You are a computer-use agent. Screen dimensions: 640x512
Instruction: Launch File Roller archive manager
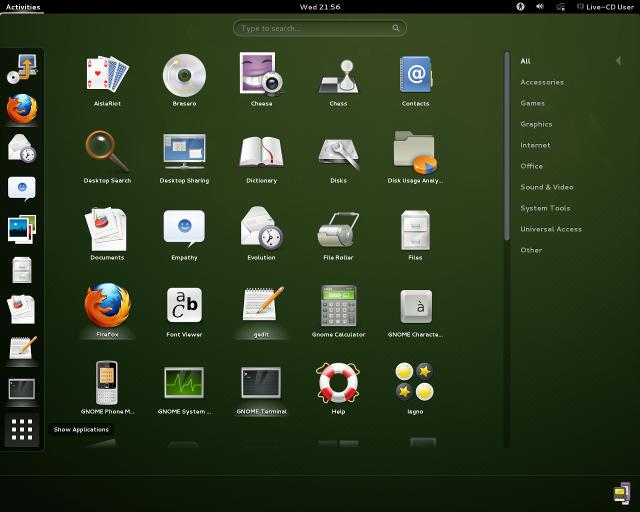pyautogui.click(x=338, y=234)
